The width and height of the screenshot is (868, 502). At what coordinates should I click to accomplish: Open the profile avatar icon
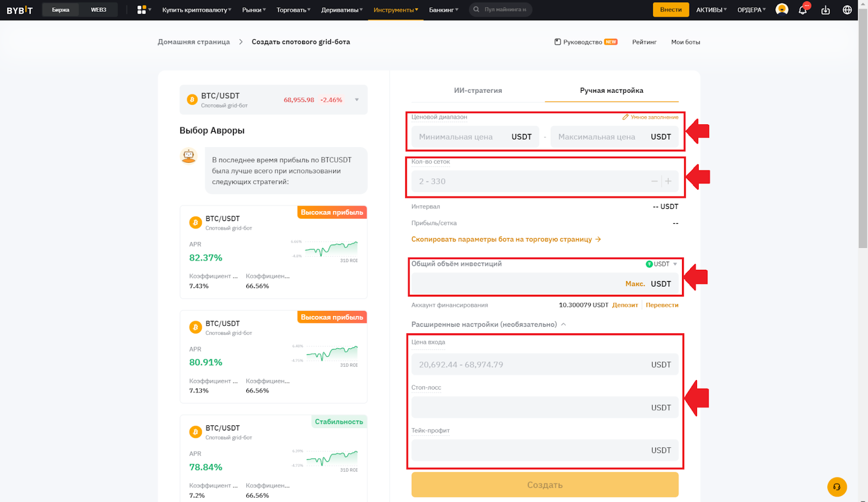coord(781,9)
